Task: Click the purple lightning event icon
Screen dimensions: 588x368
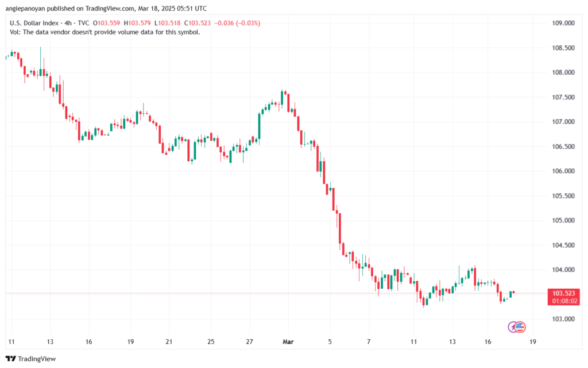Action: 512,327
